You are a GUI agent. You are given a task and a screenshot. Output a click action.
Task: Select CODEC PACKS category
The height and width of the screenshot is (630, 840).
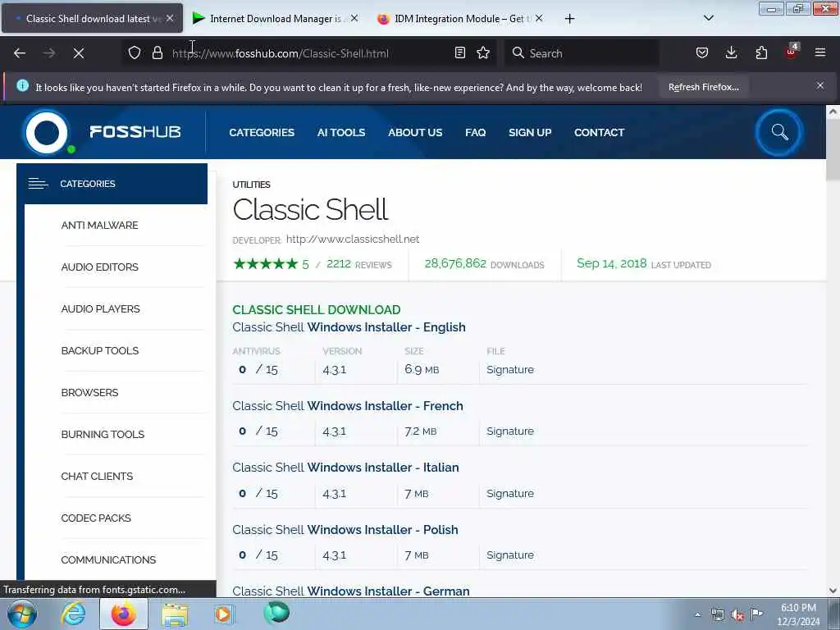(x=96, y=518)
